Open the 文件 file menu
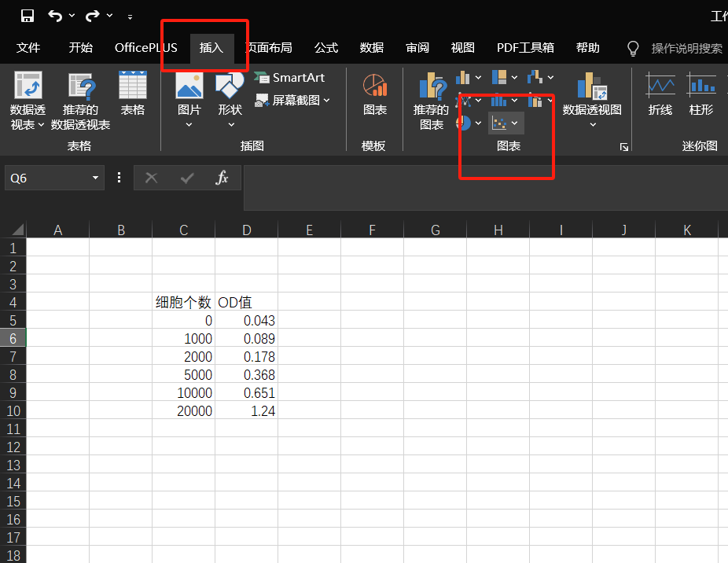The width and height of the screenshot is (728, 563). [28, 48]
